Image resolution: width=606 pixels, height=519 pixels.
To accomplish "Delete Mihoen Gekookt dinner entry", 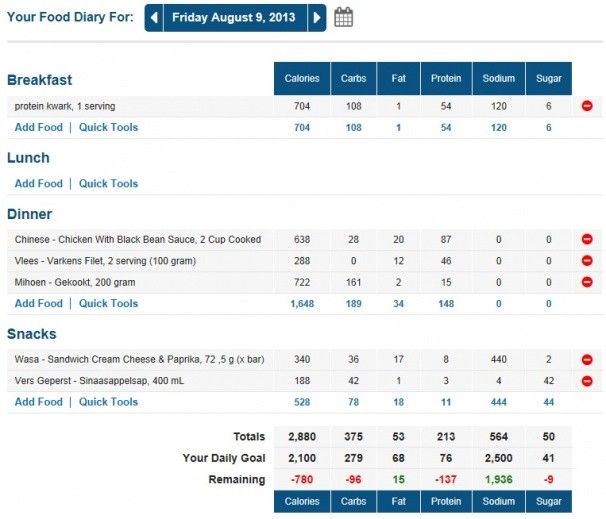I will click(587, 283).
